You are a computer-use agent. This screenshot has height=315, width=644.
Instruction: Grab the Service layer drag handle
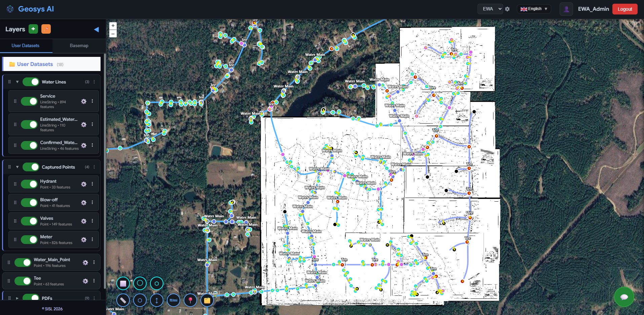pos(15,101)
